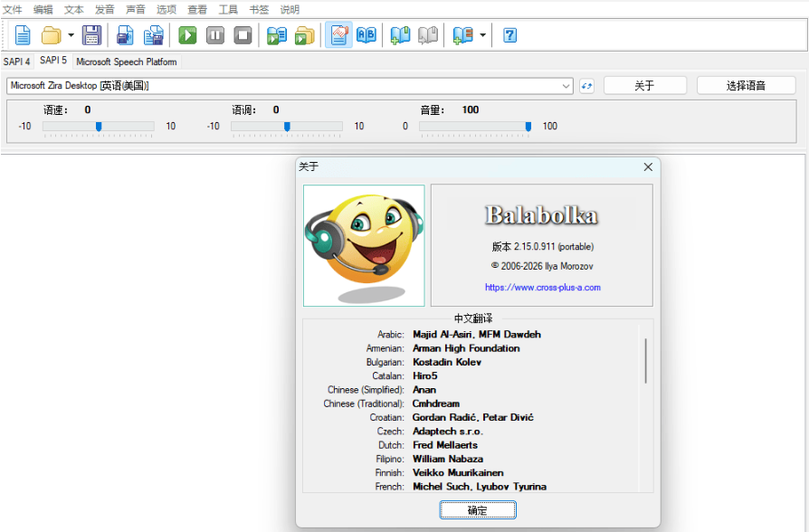Screen dimensions: 809x532
Task: Click the Open file folder icon
Action: tap(51, 35)
